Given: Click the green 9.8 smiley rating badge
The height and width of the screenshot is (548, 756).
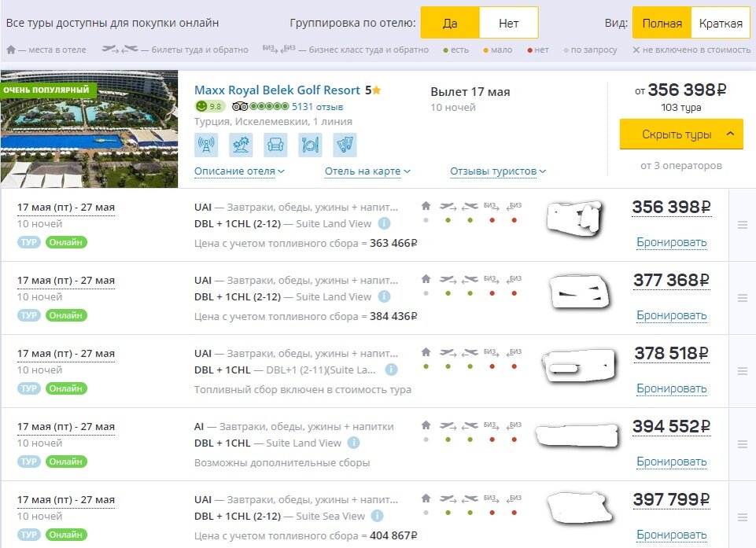Looking at the screenshot, I should pyautogui.click(x=210, y=106).
